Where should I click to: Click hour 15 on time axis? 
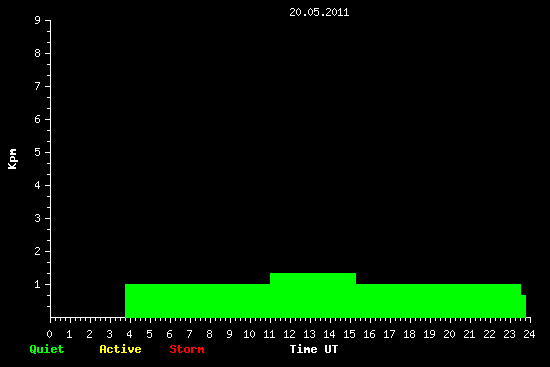click(349, 334)
